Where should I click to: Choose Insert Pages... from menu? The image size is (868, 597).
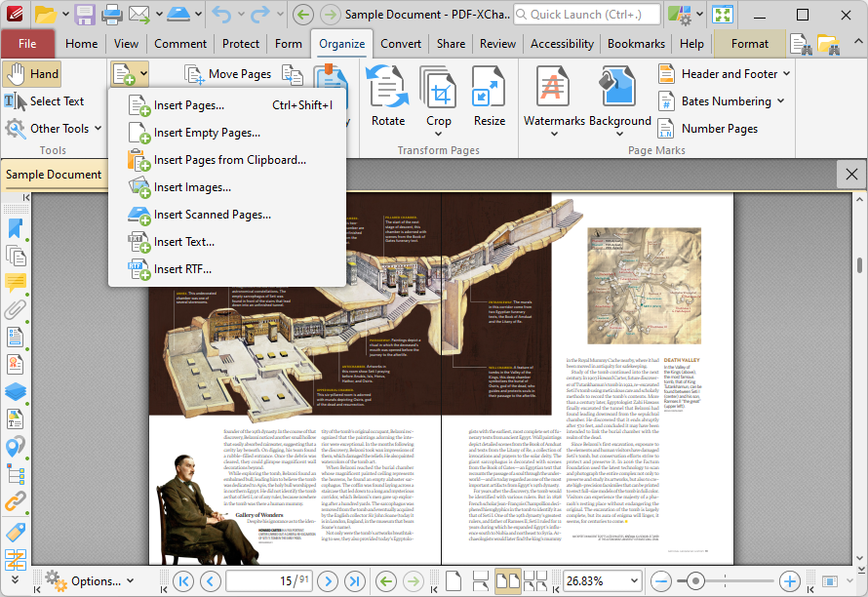point(227,105)
